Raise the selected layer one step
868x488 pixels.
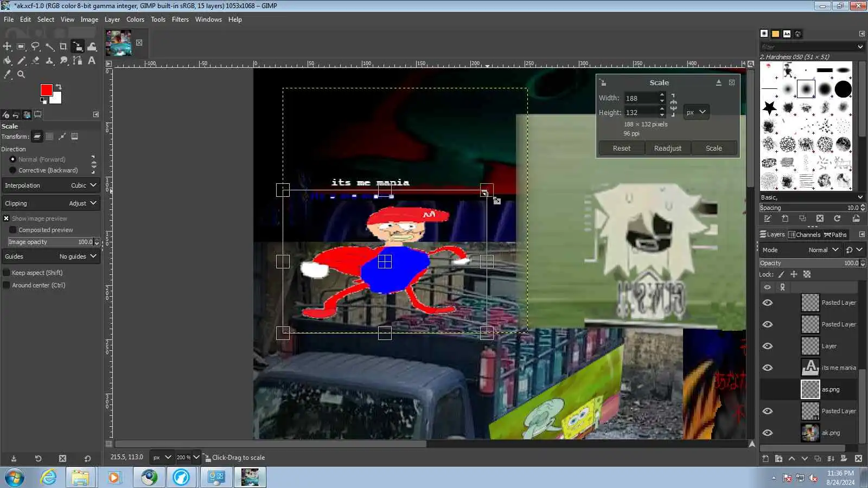click(792, 459)
